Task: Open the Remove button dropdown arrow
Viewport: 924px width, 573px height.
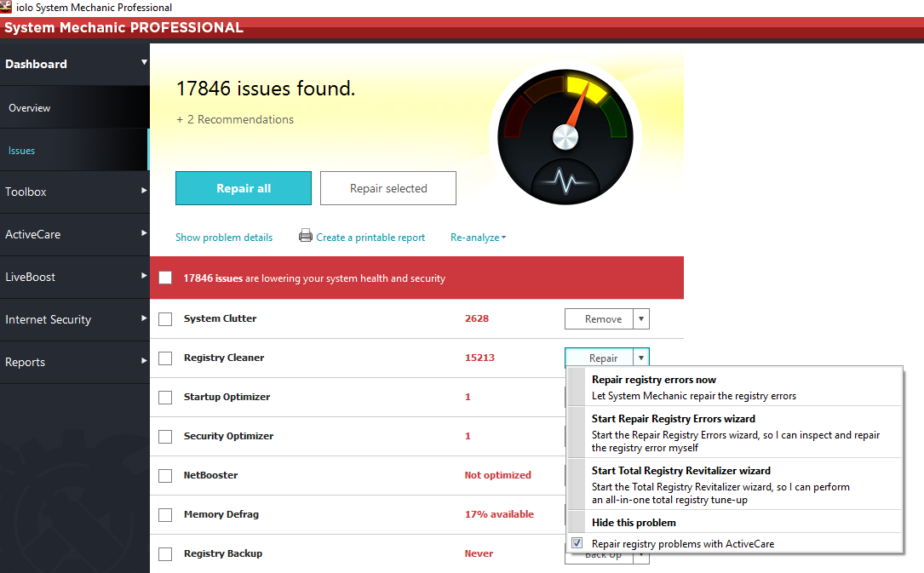Action: pos(641,319)
